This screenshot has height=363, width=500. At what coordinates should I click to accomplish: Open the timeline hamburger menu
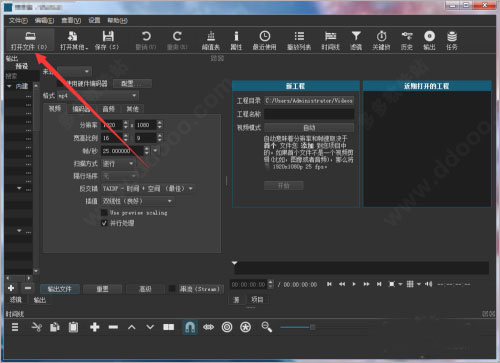click(15, 327)
